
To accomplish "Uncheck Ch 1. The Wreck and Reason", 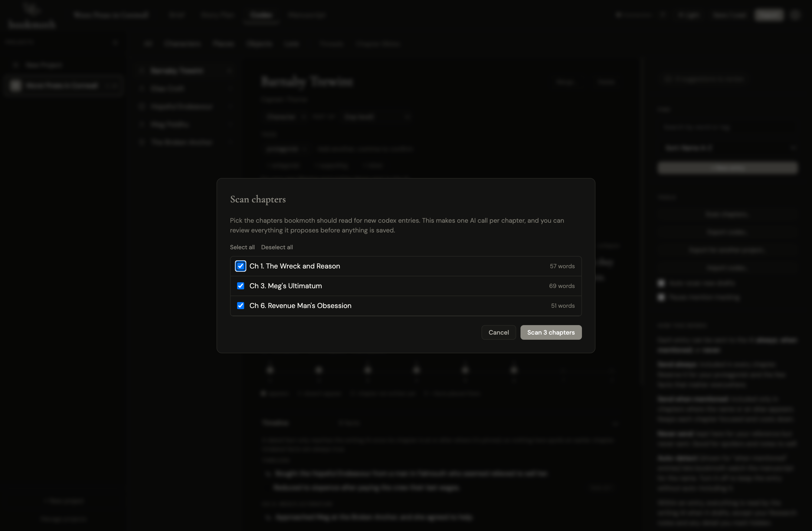I will tap(241, 266).
